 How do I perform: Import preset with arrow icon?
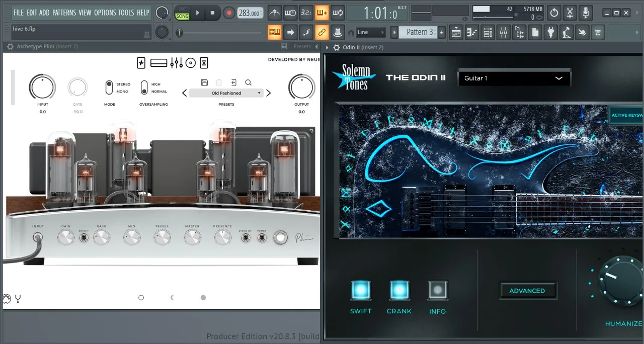coord(234,82)
